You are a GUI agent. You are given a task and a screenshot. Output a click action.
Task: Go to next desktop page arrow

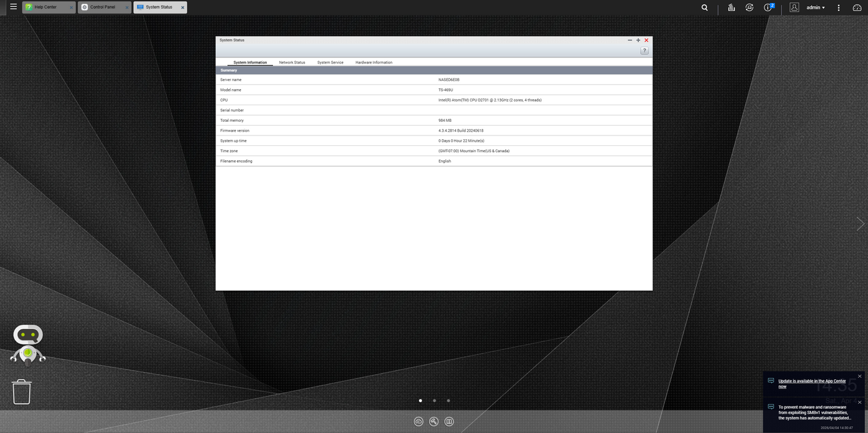tap(860, 224)
